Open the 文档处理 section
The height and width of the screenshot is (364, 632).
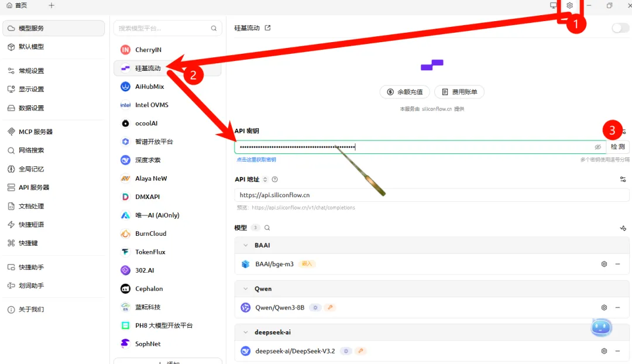click(54, 206)
